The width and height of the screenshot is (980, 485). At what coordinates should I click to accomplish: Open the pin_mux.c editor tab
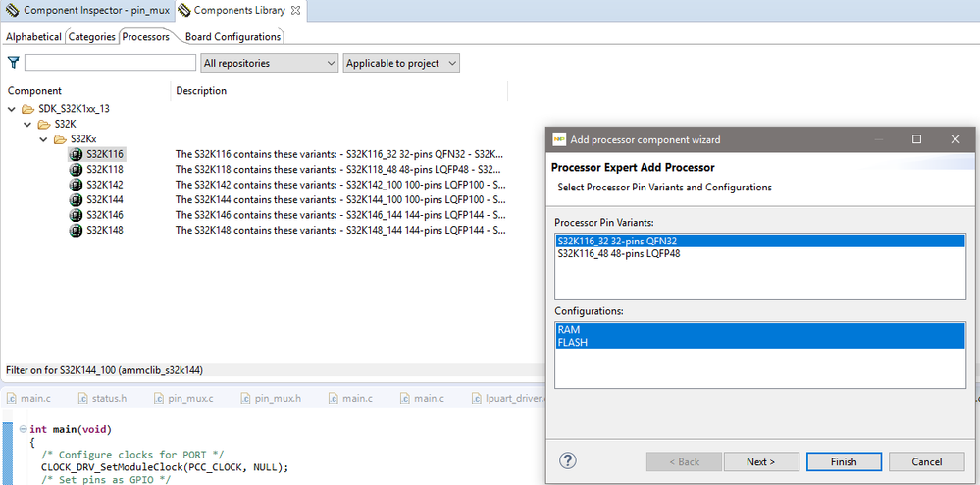184,398
